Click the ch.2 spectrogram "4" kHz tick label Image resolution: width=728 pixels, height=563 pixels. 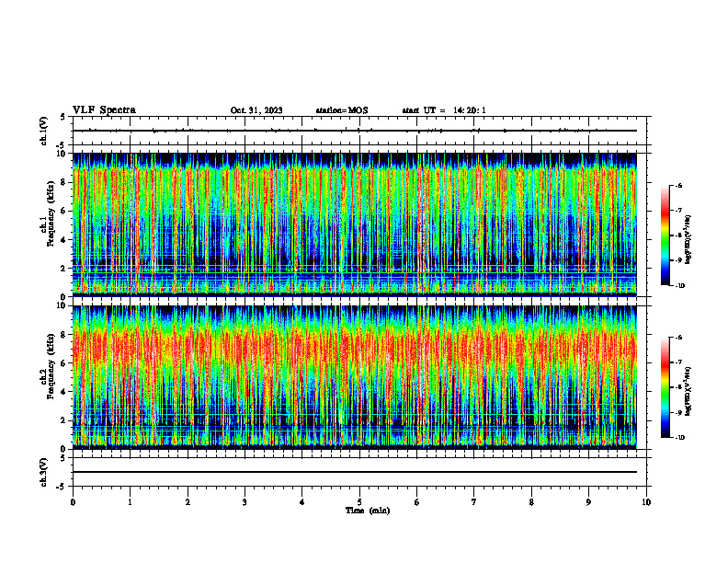(63, 392)
